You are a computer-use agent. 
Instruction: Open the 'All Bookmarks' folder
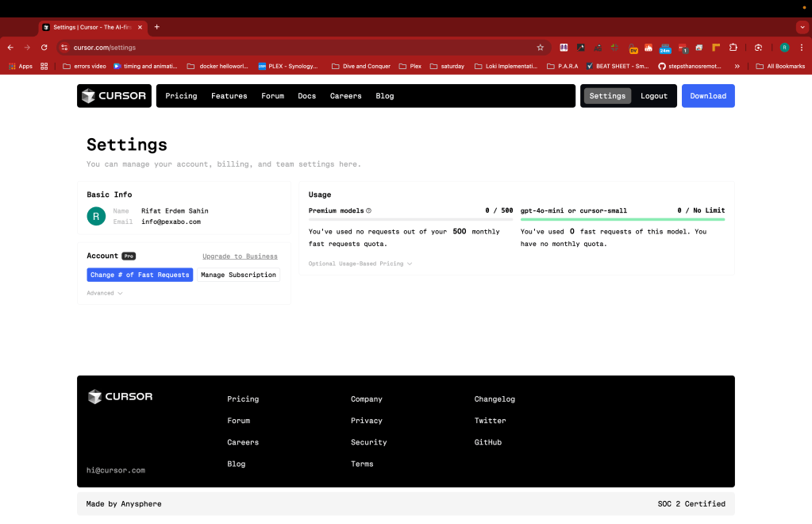tap(780, 66)
